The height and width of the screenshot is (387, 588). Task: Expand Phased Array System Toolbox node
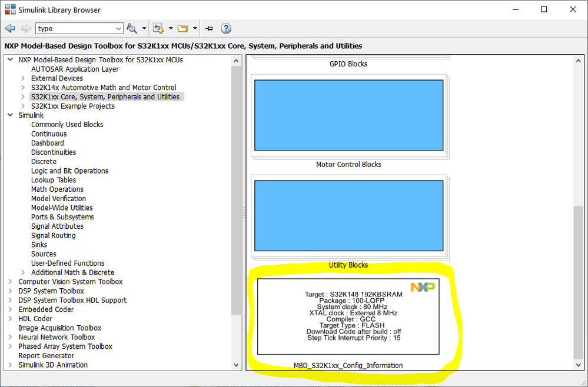(x=11, y=346)
